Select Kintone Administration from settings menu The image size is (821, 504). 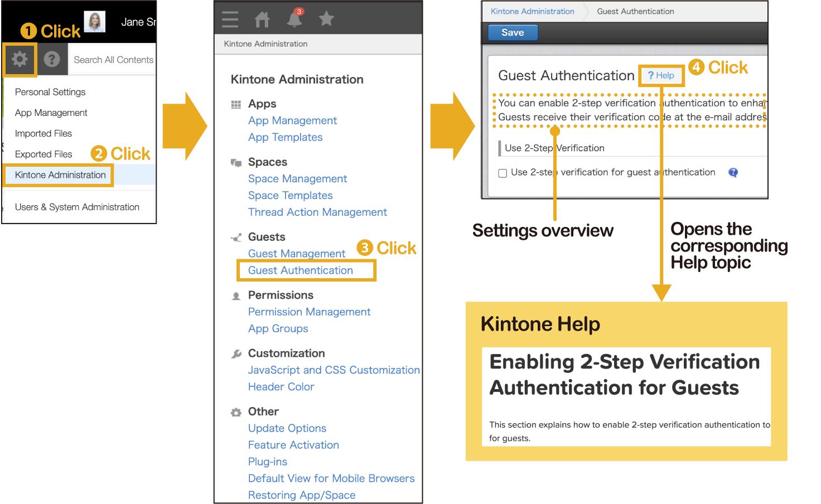60,175
